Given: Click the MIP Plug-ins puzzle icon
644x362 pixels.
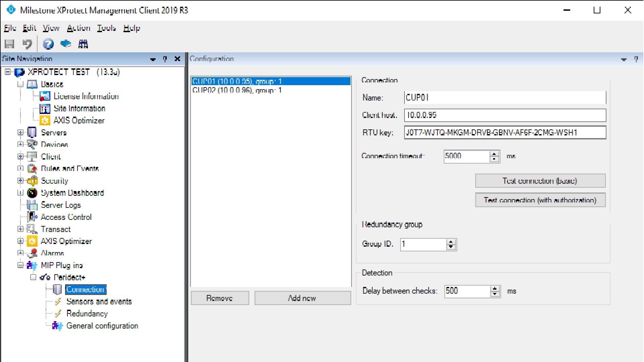Looking at the screenshot, I should (32, 265).
